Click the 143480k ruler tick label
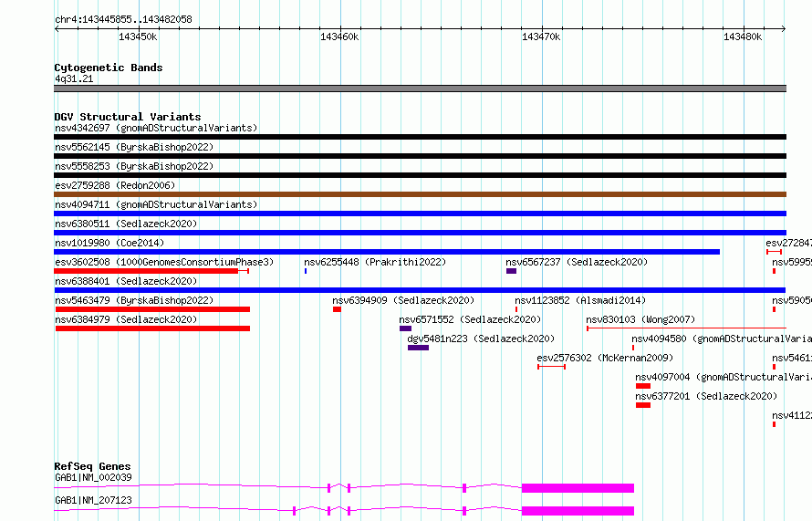This screenshot has width=812, height=521. point(743,36)
